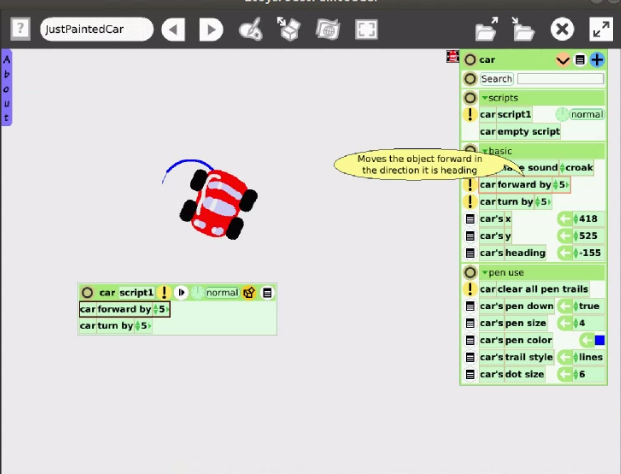Open the supplies box icon

pos(289,29)
